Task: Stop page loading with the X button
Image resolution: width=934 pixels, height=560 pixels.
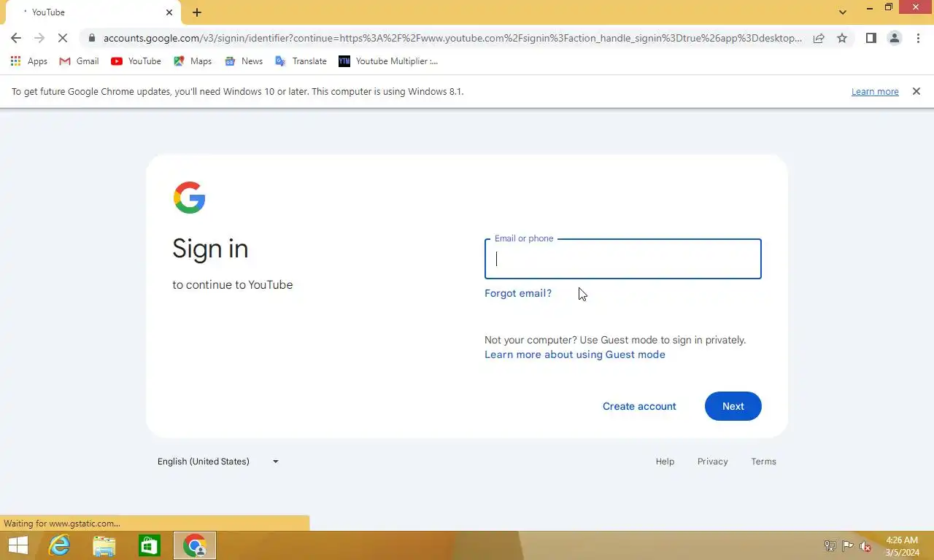Action: [x=63, y=38]
